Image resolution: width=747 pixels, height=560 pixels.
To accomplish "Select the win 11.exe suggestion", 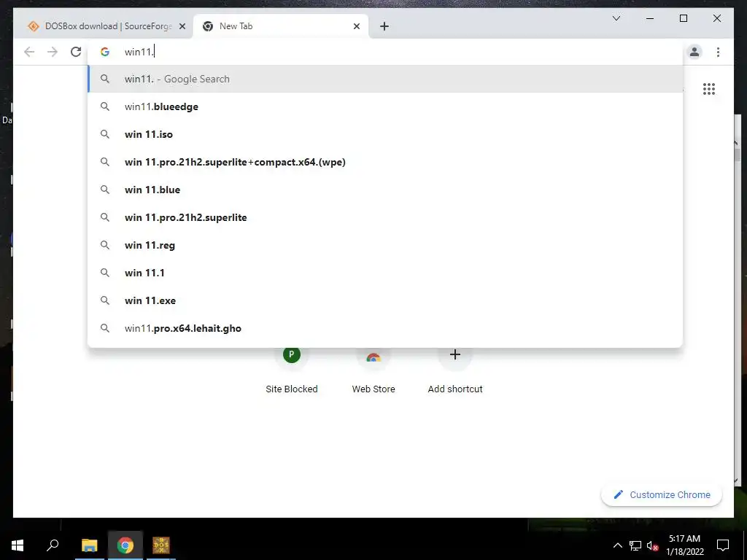I will [x=385, y=300].
